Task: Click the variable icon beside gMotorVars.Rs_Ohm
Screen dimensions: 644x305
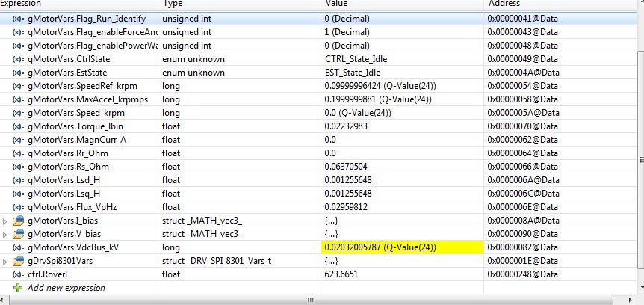Action: tap(19, 167)
